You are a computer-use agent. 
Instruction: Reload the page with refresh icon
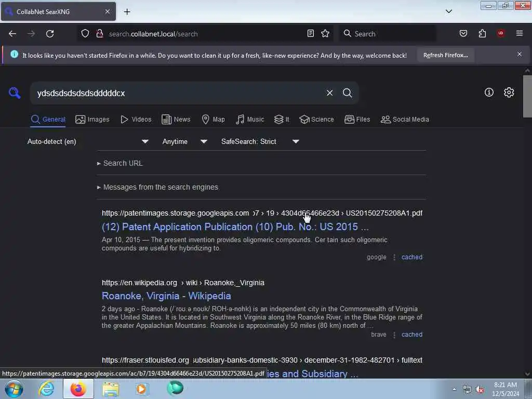[50, 34]
